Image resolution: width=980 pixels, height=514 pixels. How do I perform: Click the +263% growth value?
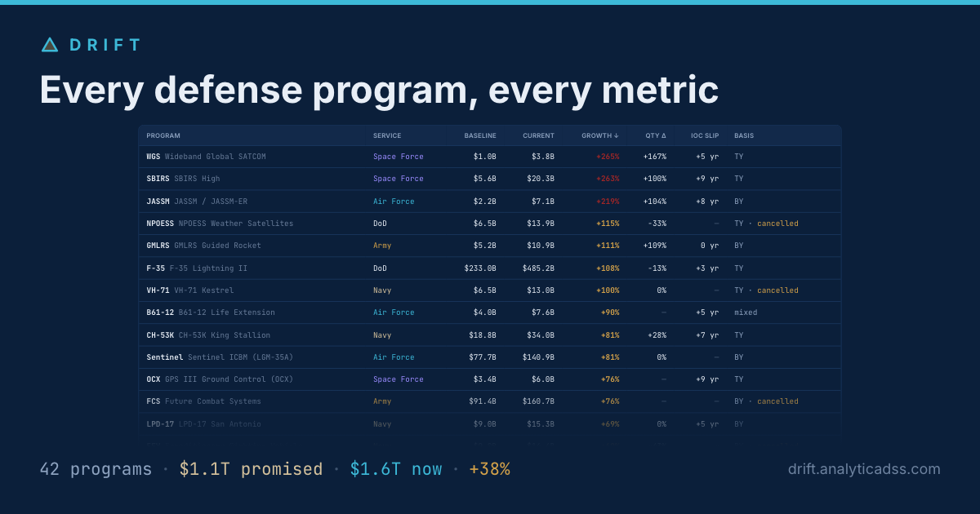coord(608,179)
